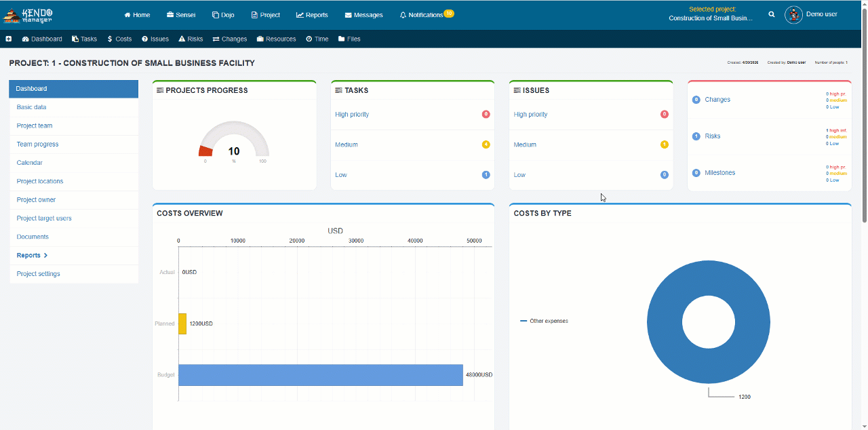Click the blue Budget bar in Costs Overview
868x430 pixels.
[321, 375]
